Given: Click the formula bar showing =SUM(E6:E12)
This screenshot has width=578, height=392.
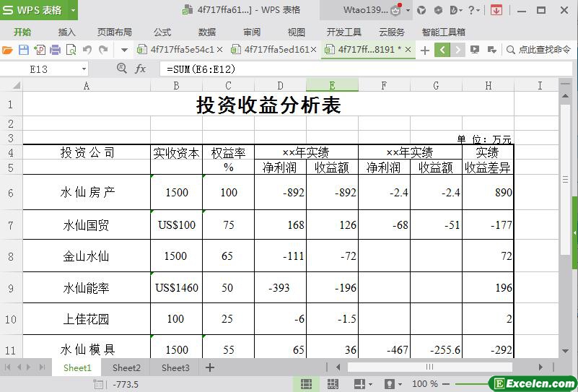Looking at the screenshot, I should (x=365, y=69).
